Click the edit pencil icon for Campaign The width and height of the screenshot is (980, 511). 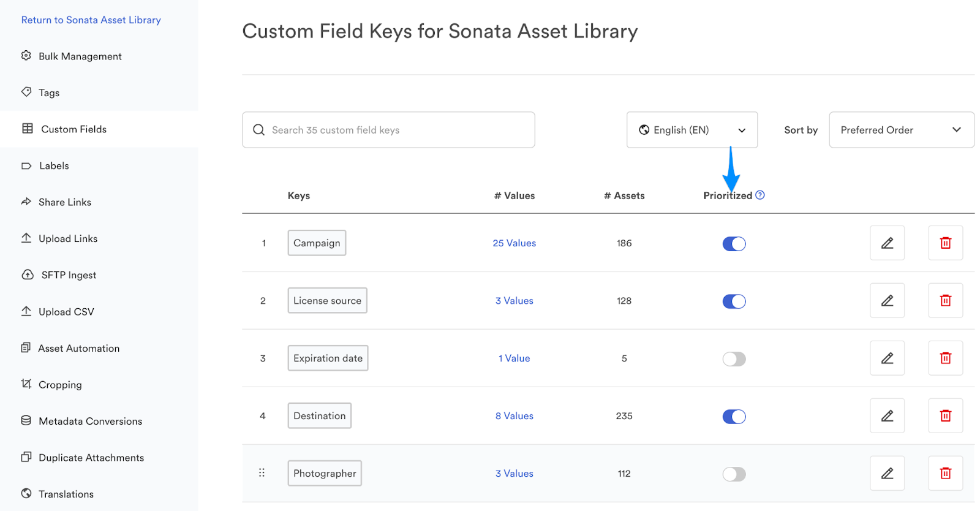point(887,243)
